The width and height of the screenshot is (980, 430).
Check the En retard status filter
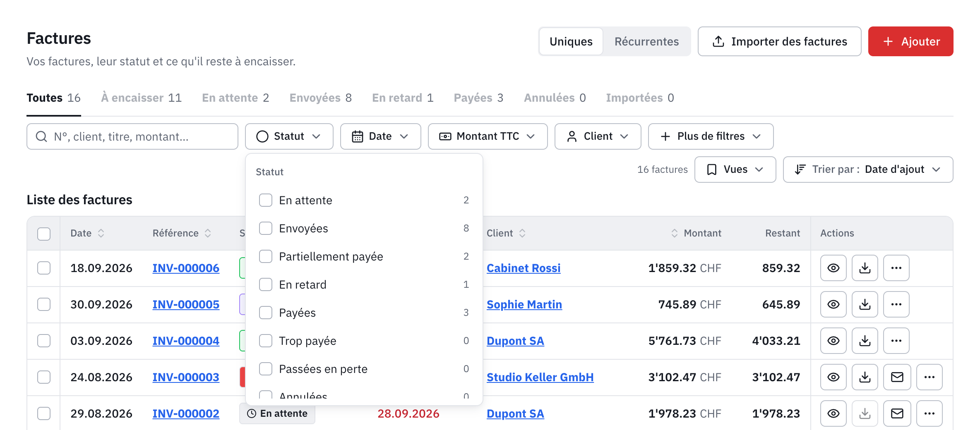point(266,284)
